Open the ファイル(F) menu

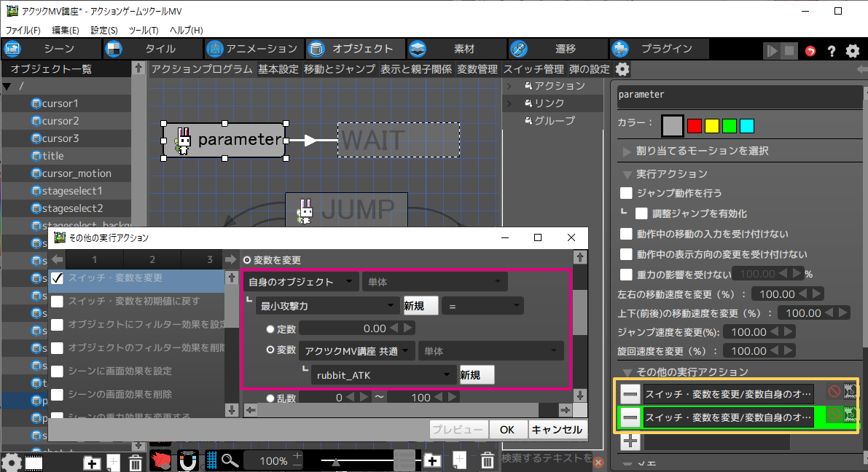click(x=23, y=30)
